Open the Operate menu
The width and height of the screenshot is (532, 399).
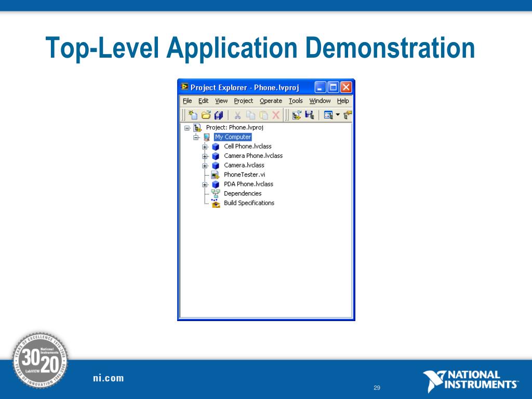tap(271, 101)
